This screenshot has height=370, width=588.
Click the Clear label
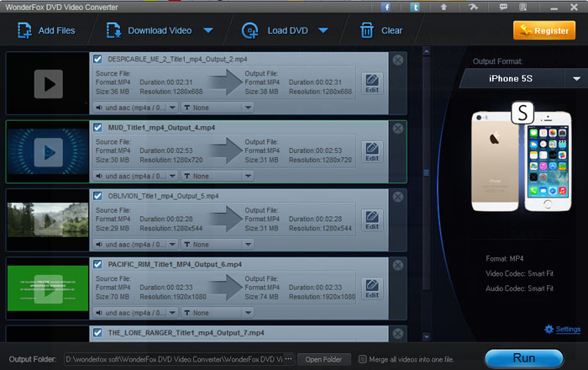tap(392, 30)
